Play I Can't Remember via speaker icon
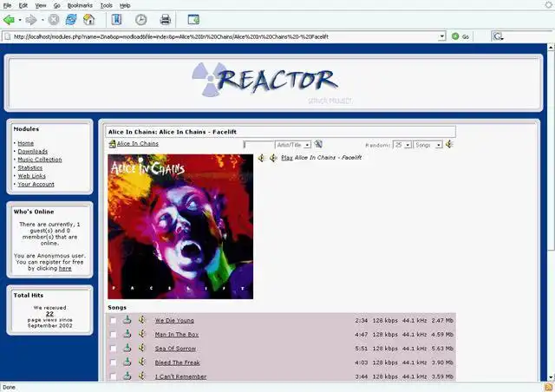555x392 pixels. [x=142, y=376]
